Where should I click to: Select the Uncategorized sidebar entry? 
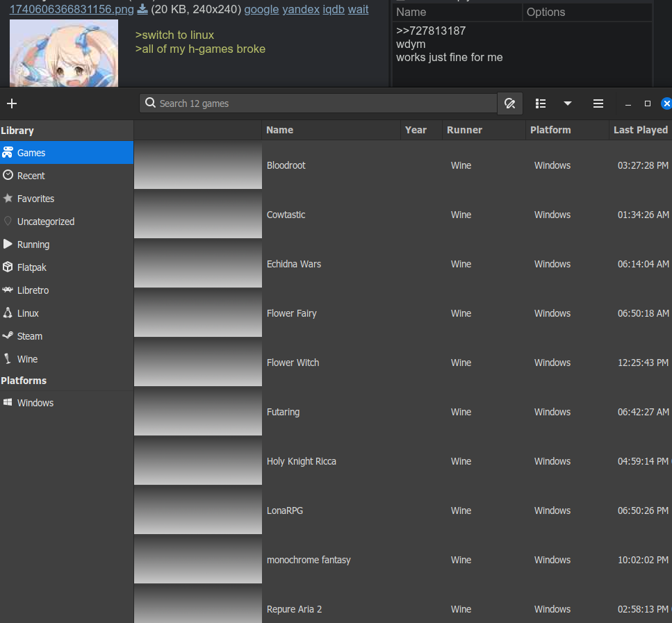(x=67, y=222)
